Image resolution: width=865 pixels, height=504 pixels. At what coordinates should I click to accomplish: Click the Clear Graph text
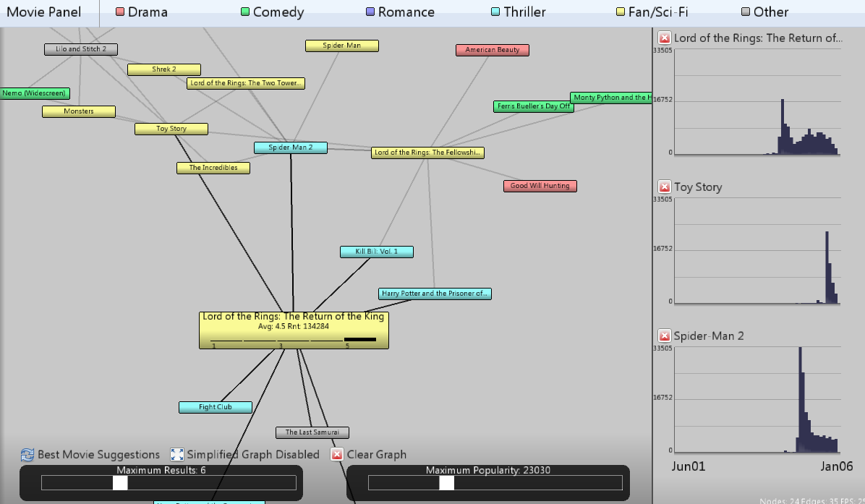[377, 454]
